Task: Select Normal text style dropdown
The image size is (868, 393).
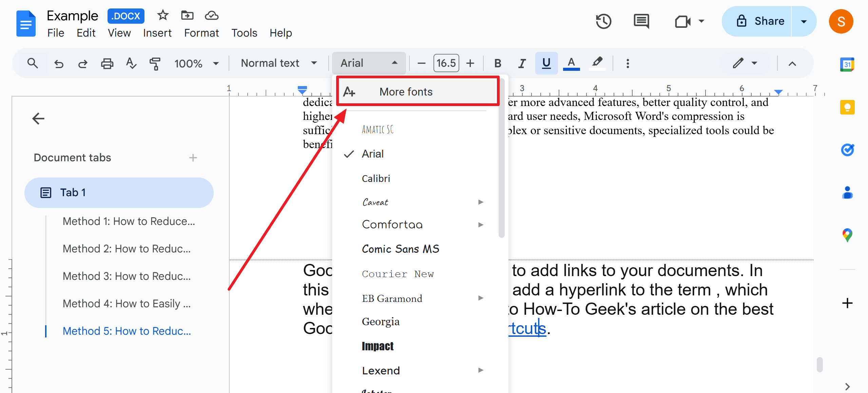Action: coord(275,63)
